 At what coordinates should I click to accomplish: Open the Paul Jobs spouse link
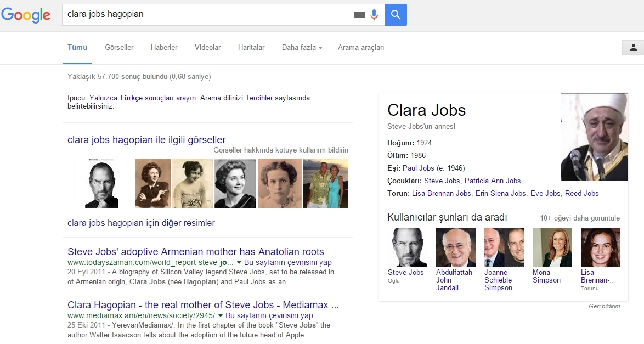(418, 168)
